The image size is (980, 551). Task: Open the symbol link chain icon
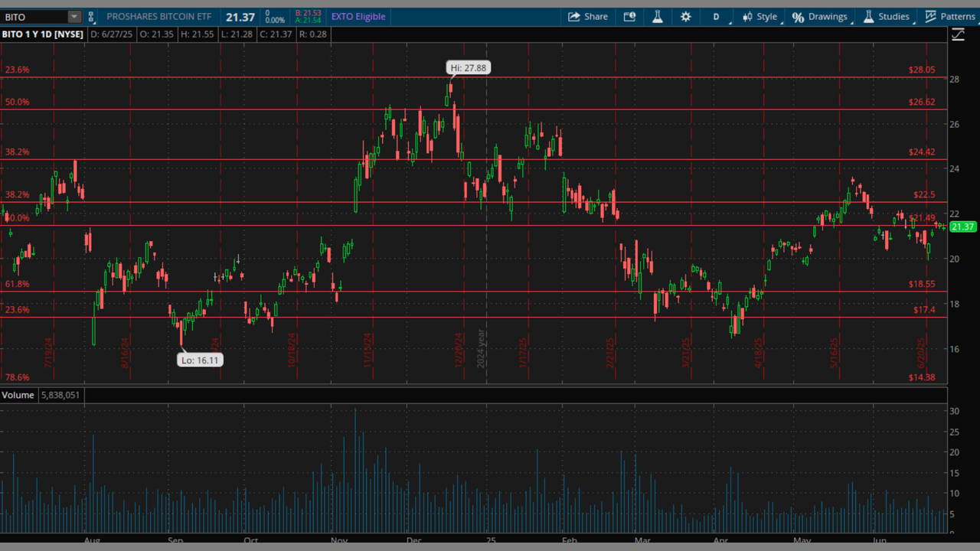click(x=91, y=17)
